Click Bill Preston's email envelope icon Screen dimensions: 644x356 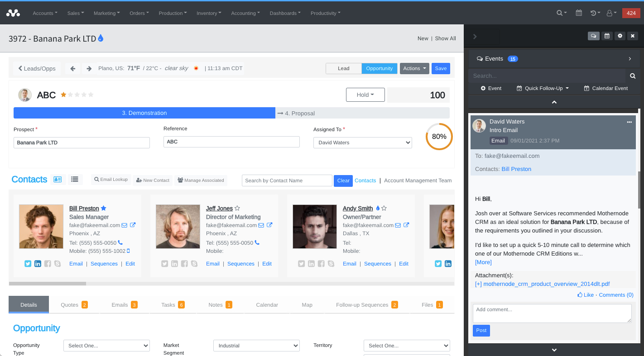tap(125, 225)
